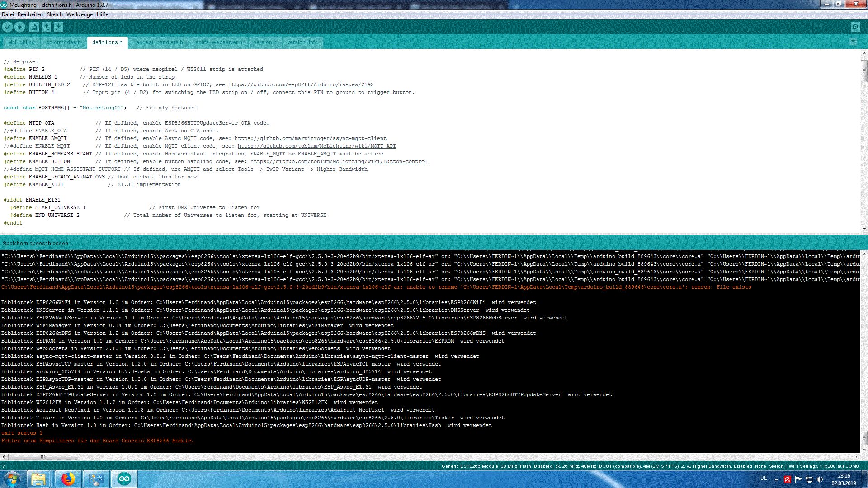
Task: Click the Open sketch icon
Action: point(46,27)
